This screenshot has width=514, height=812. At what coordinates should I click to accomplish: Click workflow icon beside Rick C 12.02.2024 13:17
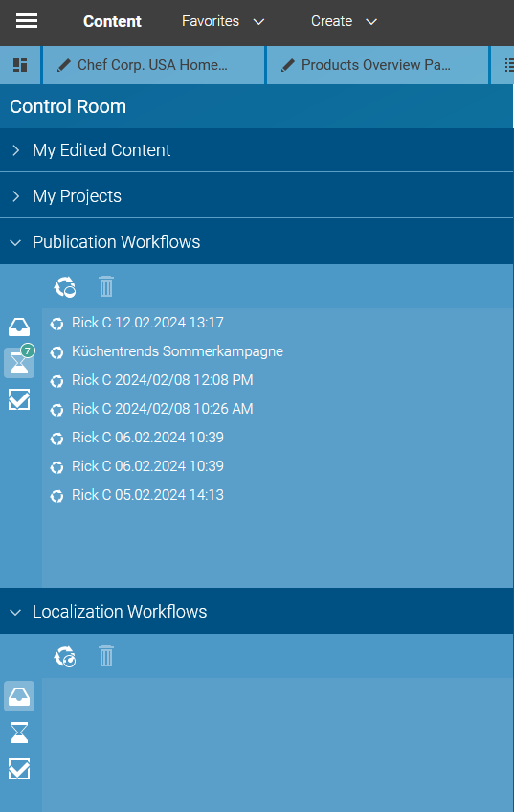56,324
